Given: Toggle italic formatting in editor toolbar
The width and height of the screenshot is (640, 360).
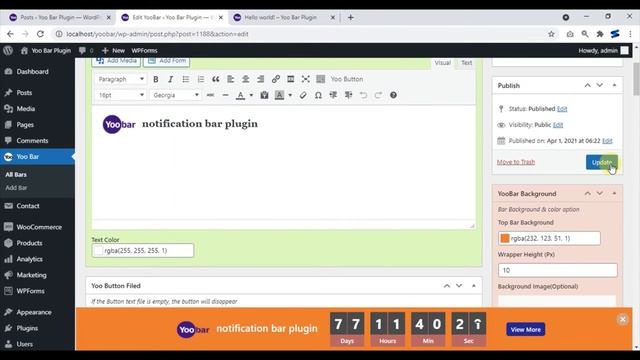Looking at the screenshot, I should 171,79.
